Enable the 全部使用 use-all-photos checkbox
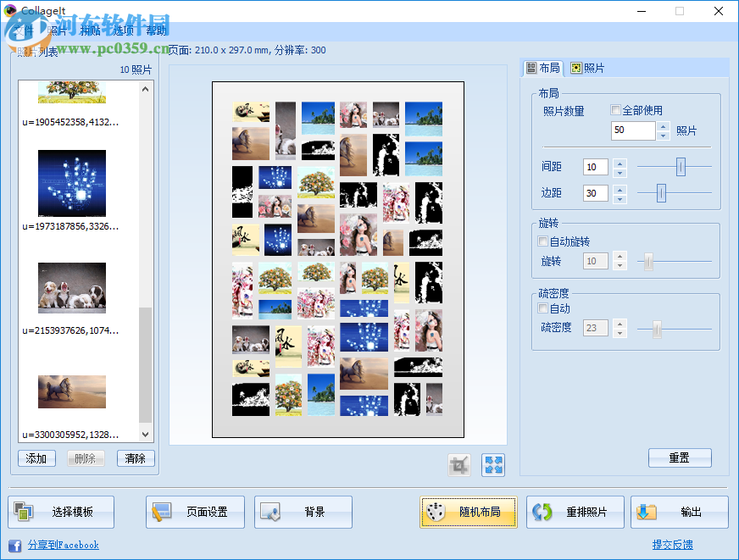The height and width of the screenshot is (560, 739). click(x=616, y=111)
